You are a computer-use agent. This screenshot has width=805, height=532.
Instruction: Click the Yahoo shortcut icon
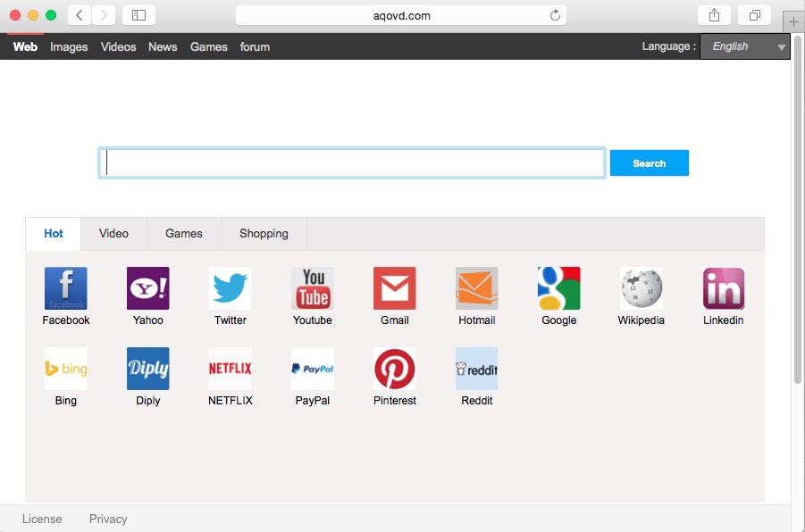coord(148,288)
